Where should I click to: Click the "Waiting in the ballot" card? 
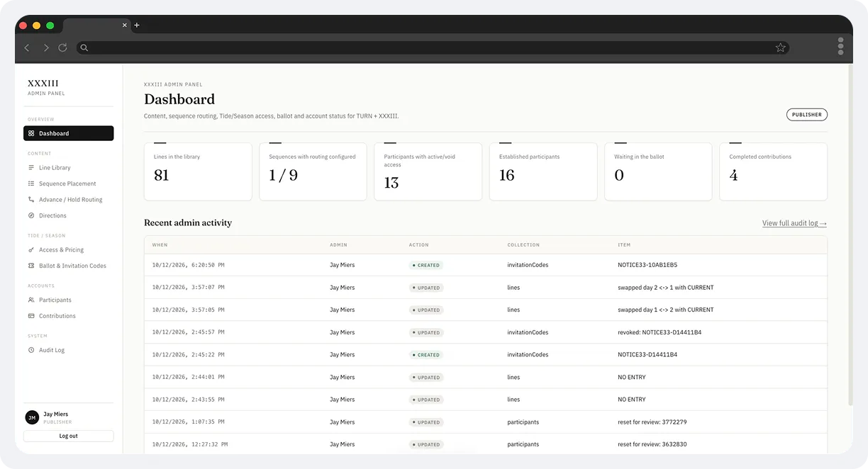(658, 171)
